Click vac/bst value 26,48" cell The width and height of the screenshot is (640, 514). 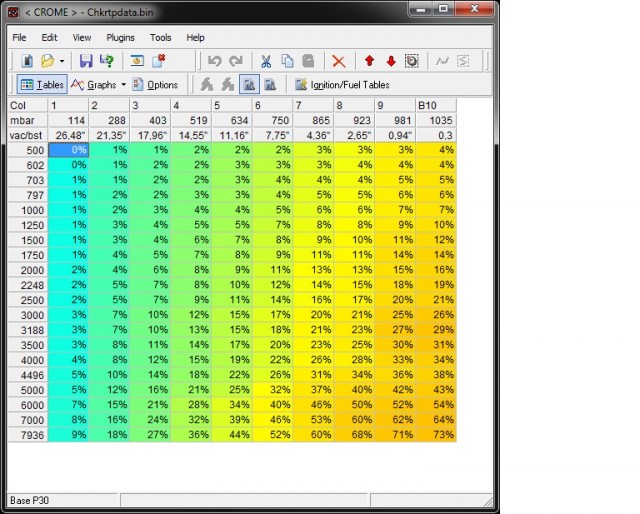tap(68, 135)
